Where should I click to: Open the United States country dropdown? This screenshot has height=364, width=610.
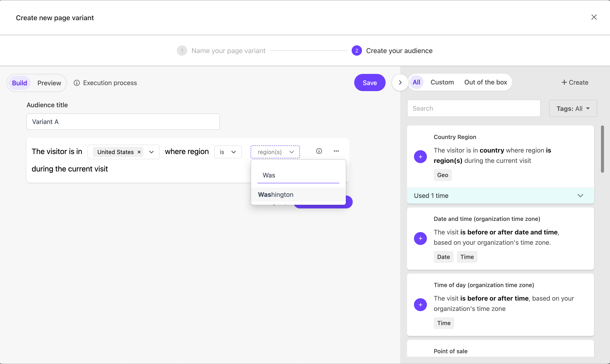tap(151, 152)
